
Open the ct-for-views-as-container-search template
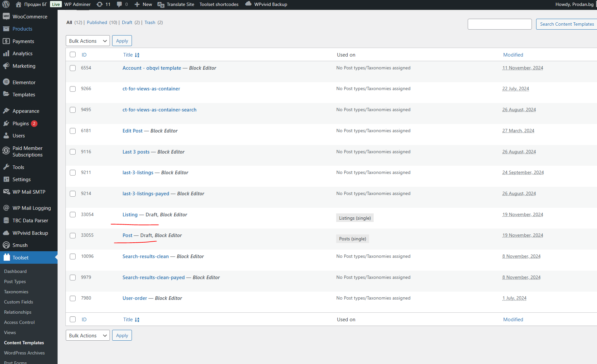pos(160,110)
